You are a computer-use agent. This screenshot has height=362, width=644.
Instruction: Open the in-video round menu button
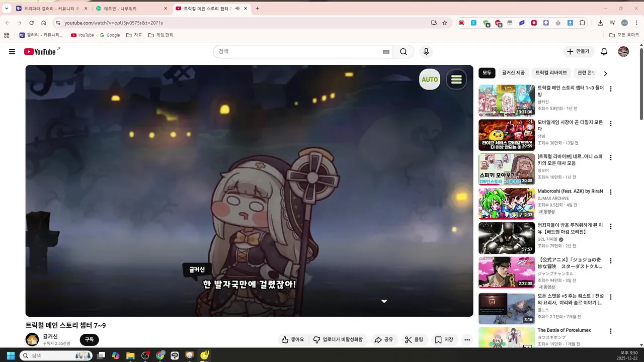click(456, 79)
